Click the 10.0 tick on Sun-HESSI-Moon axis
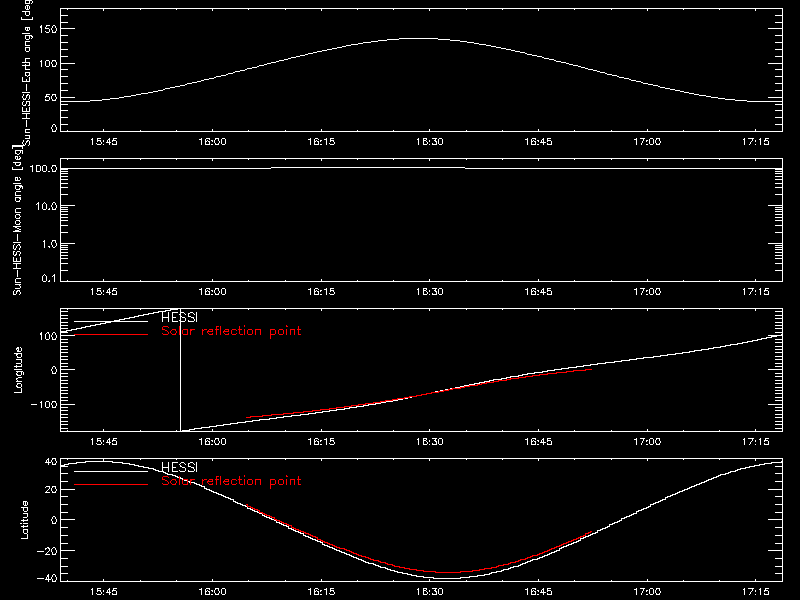The image size is (800, 600). [46, 206]
